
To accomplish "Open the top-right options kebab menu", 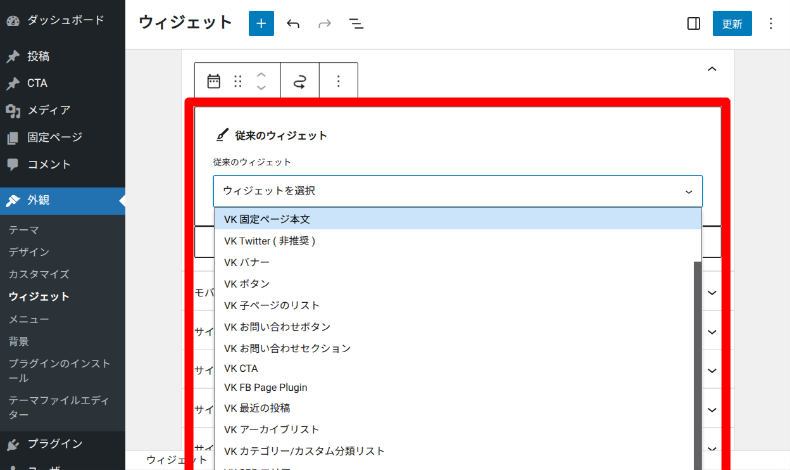I will coord(771,24).
